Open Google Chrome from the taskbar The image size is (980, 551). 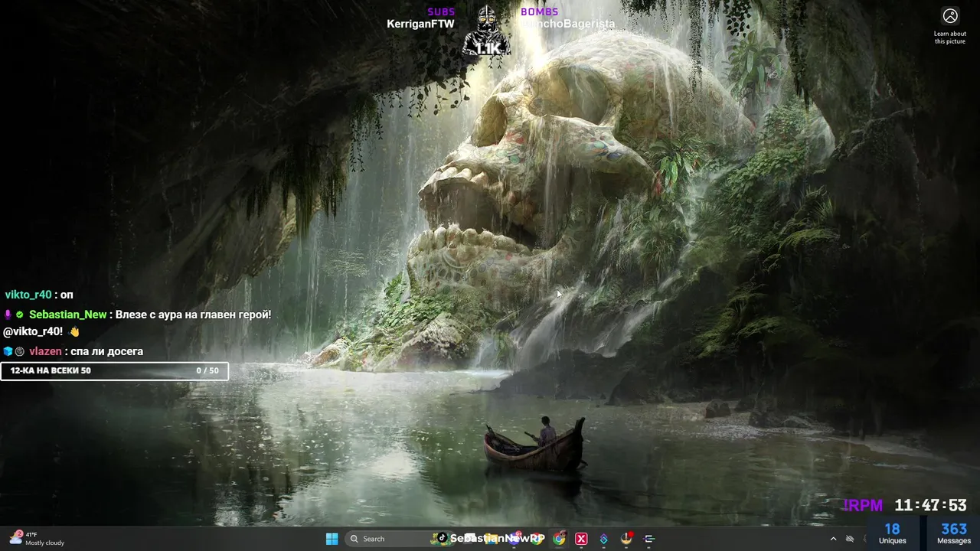tap(560, 539)
